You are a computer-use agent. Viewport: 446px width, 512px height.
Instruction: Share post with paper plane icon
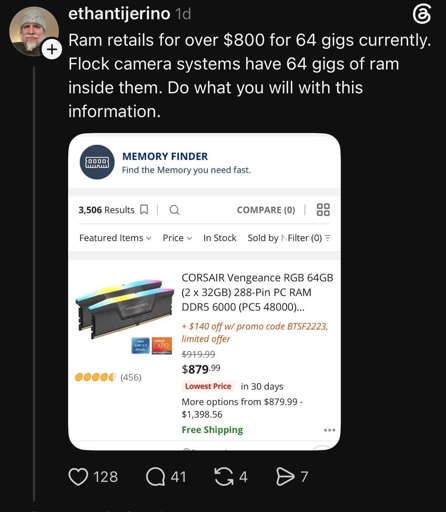(285, 477)
